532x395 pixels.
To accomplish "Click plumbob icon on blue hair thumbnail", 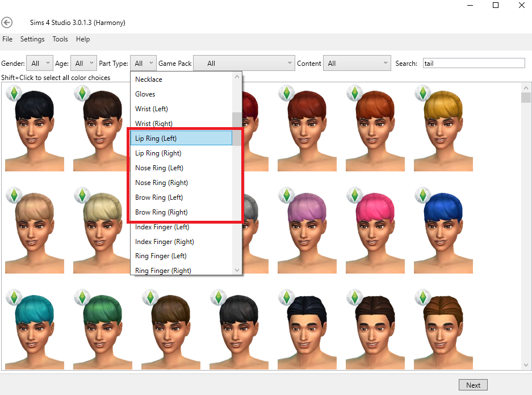I will [x=423, y=195].
